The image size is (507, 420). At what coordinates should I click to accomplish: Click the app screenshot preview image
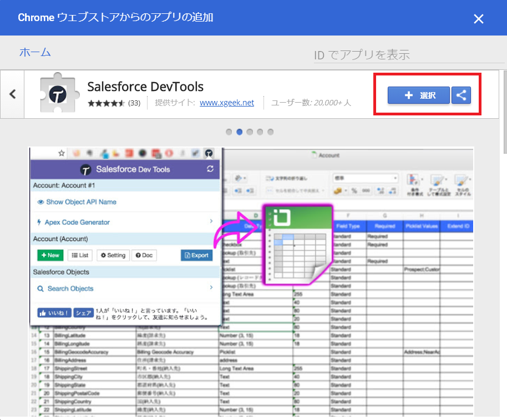[x=251, y=282]
